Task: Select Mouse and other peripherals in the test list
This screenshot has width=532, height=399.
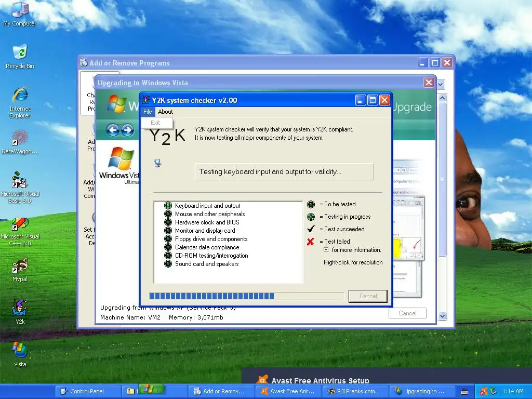Action: pyautogui.click(x=210, y=214)
